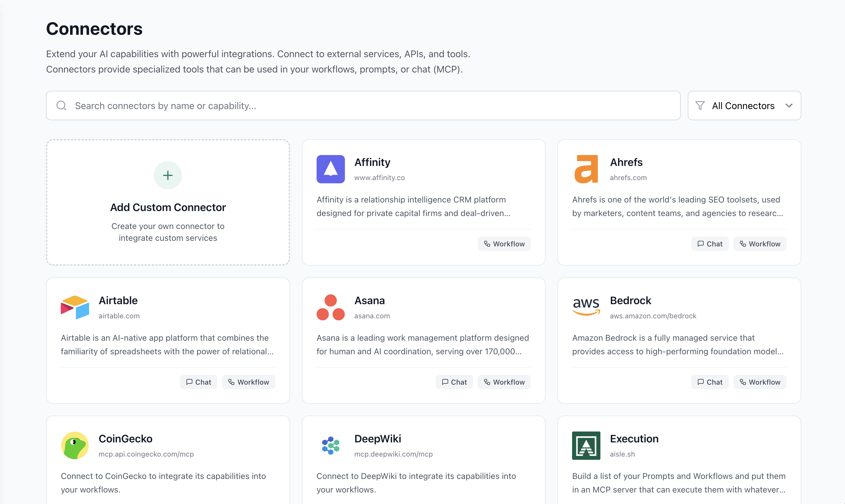The image size is (845, 504).
Task: Click the Chat tag on Ahrefs card
Action: 709,244
